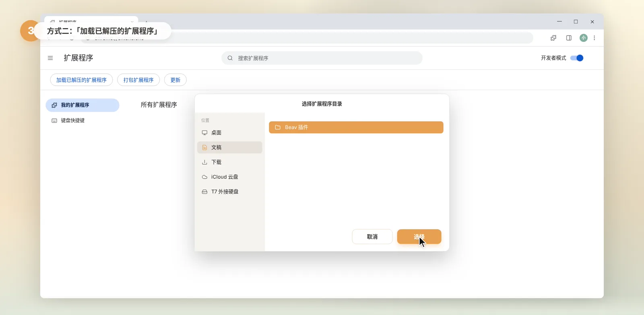The width and height of the screenshot is (644, 315).
Task: Maximize the browser window
Action: pyautogui.click(x=576, y=22)
